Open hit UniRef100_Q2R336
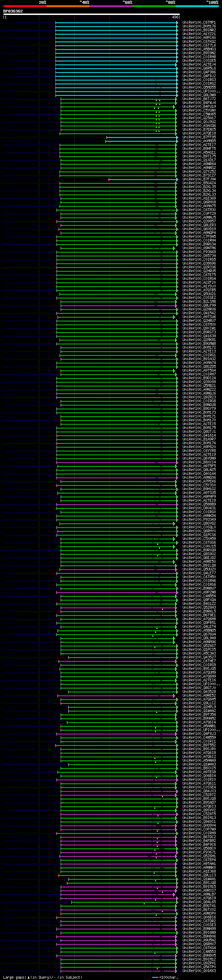The image size is (222, 980). (x=199, y=267)
